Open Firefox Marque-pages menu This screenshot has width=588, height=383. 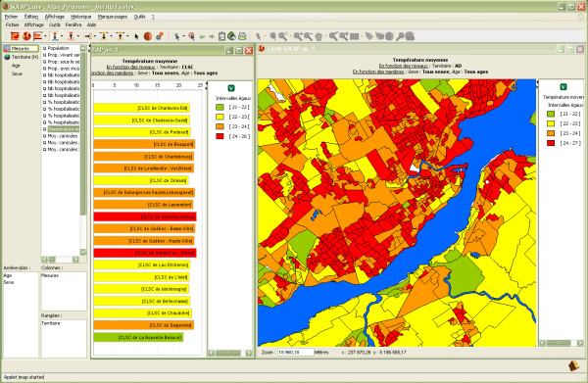(x=113, y=17)
